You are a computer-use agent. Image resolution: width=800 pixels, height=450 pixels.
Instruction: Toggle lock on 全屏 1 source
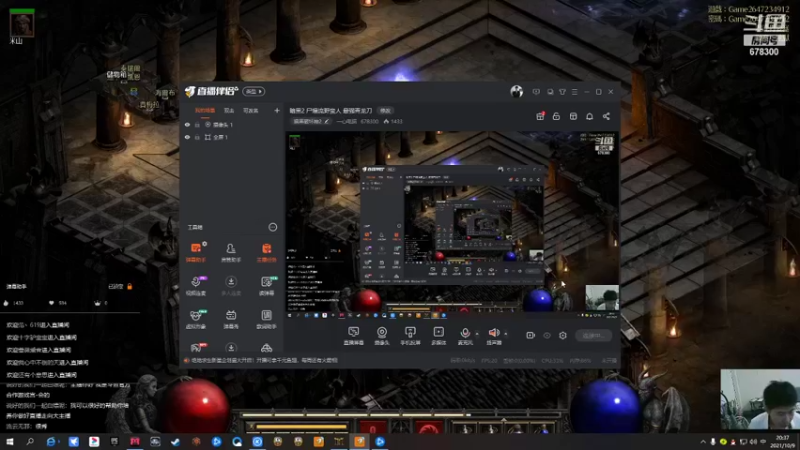tap(197, 137)
